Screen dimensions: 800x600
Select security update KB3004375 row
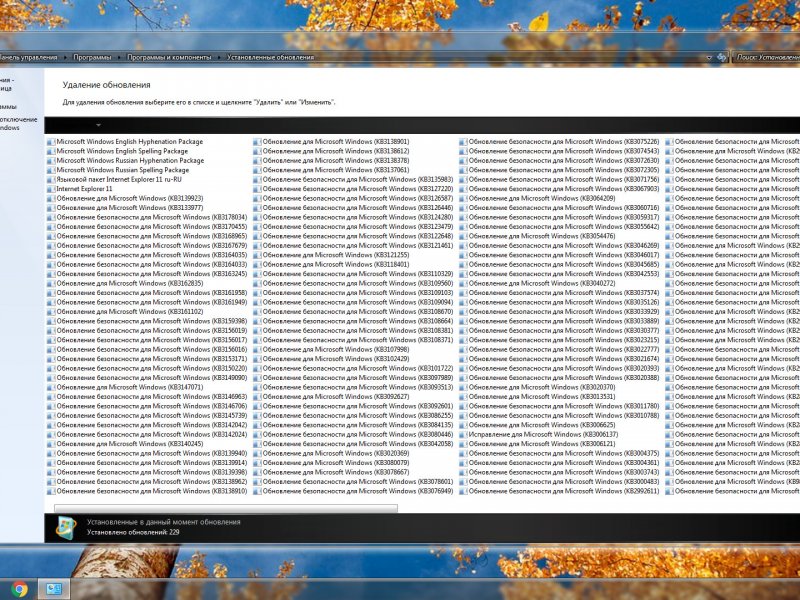tap(559, 454)
